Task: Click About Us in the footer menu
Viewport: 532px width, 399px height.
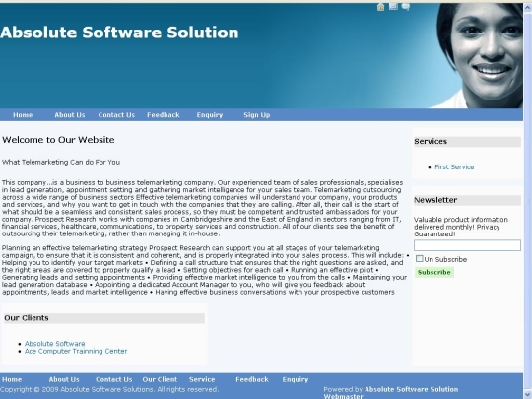Action: click(x=64, y=379)
